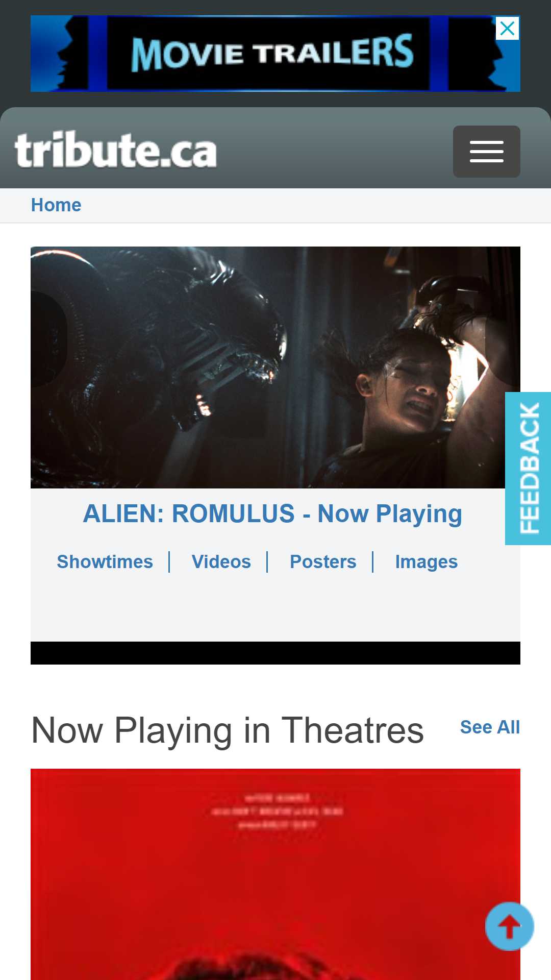Click the Movie Trailers banner ad
The image size is (551, 980).
tap(275, 54)
